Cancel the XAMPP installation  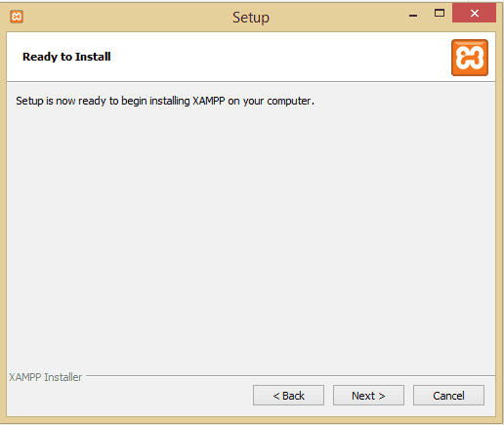(448, 396)
